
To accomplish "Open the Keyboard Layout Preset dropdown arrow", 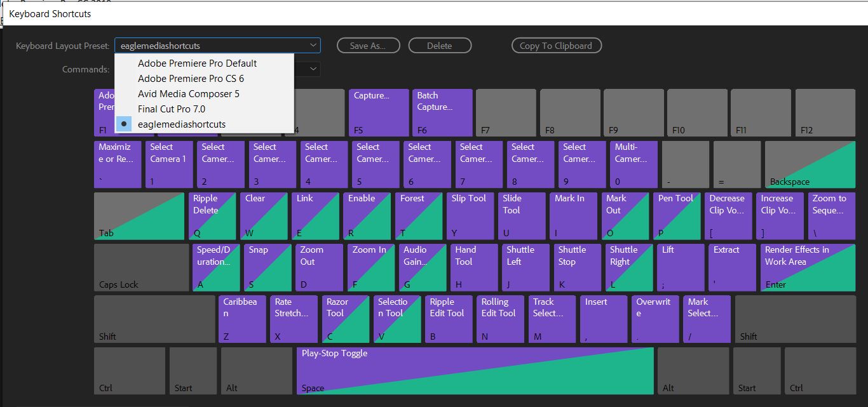I will tap(312, 45).
